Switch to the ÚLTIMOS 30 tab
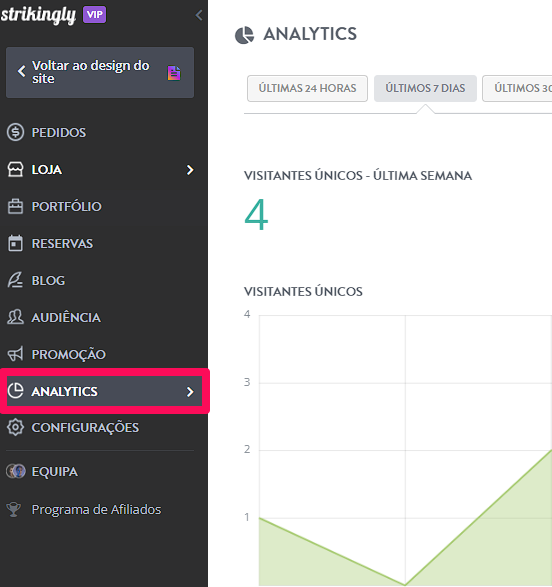The height and width of the screenshot is (587, 552). point(517,88)
